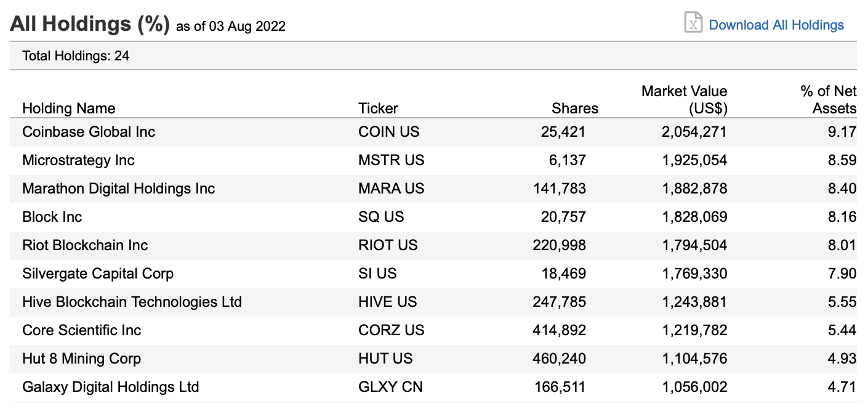Click the % of Net Assets header
The width and height of the screenshot is (868, 403).
[829, 100]
